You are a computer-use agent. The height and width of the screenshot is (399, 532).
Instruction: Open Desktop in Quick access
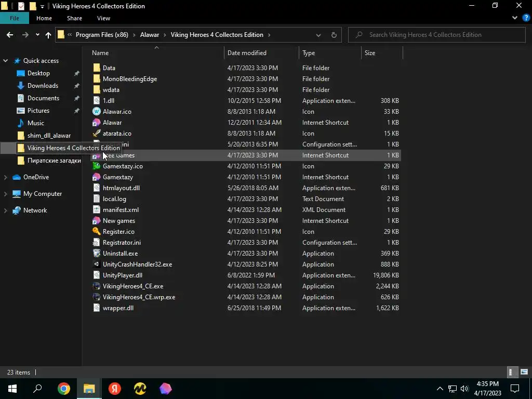(x=38, y=73)
